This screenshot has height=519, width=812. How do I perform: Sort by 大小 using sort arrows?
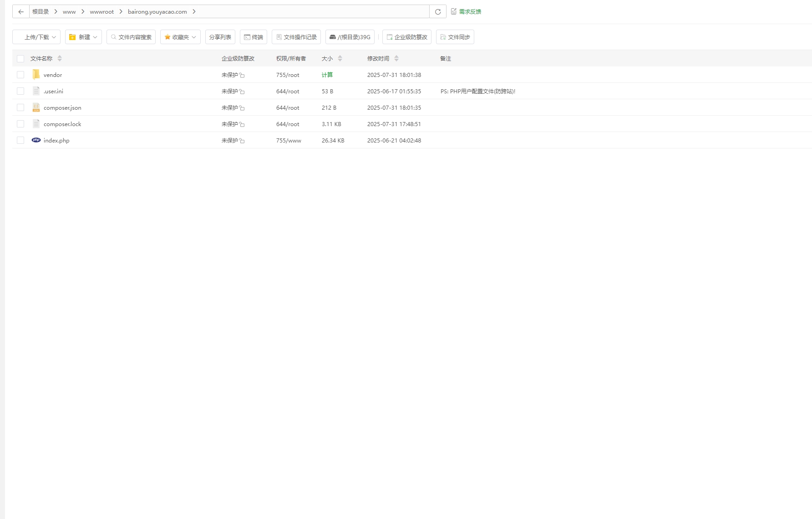340,58
